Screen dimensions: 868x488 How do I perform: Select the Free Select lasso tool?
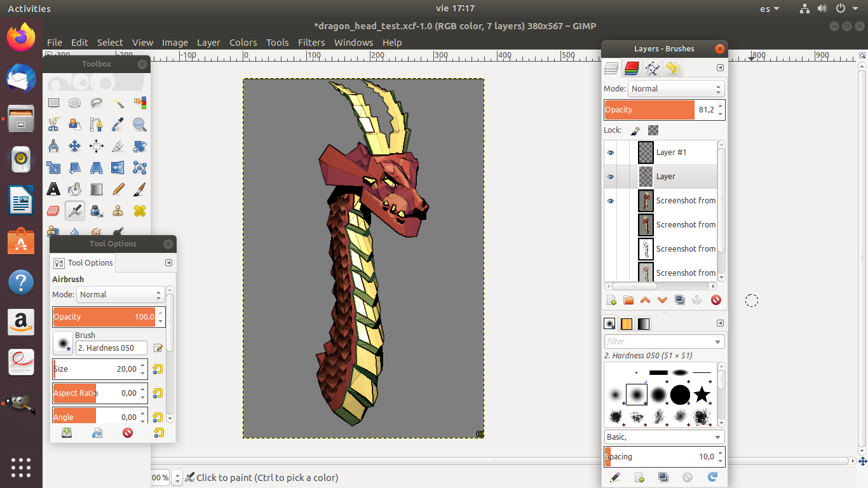97,102
